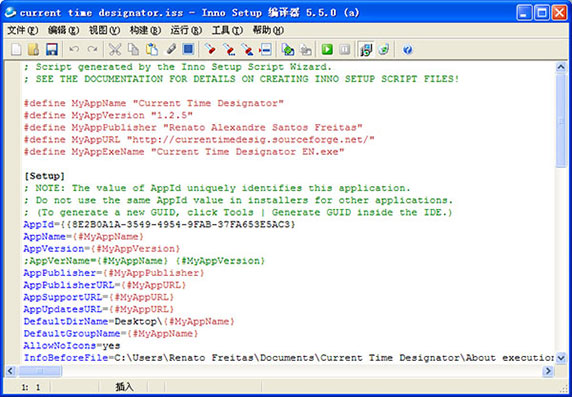Click the grayed pause icon

pyautogui.click(x=345, y=49)
